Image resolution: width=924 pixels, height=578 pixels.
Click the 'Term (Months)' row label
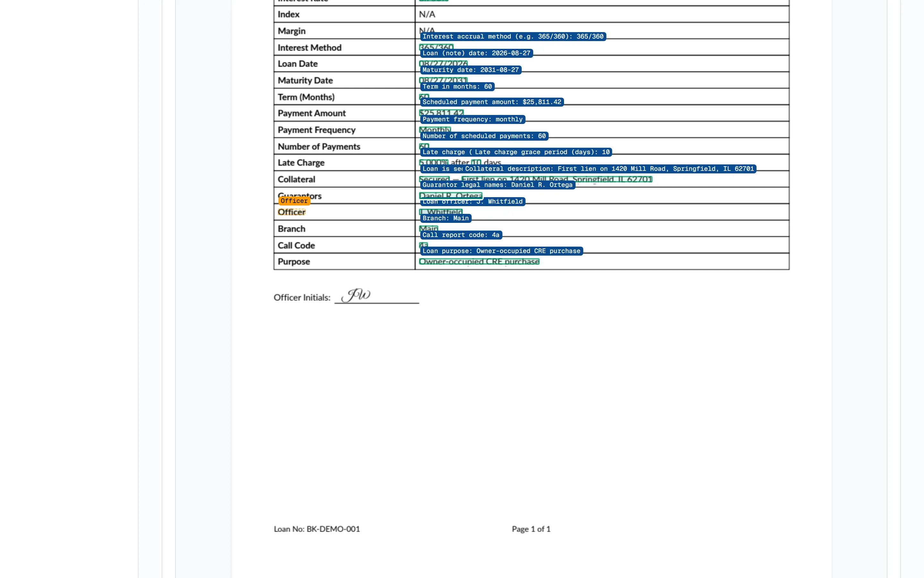[x=306, y=97]
